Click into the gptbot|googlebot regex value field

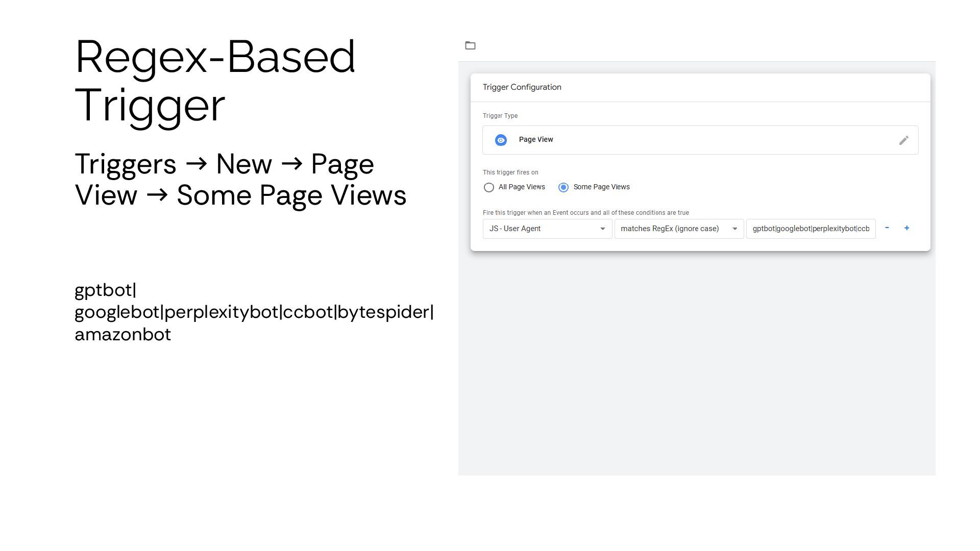(811, 229)
